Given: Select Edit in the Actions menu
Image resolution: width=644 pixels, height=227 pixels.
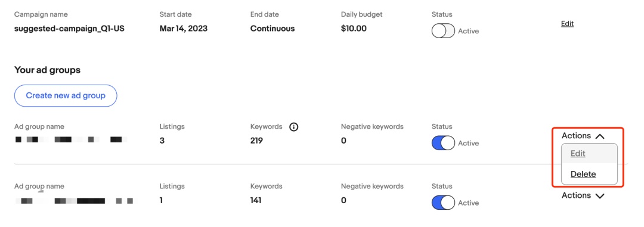Looking at the screenshot, I should (577, 154).
